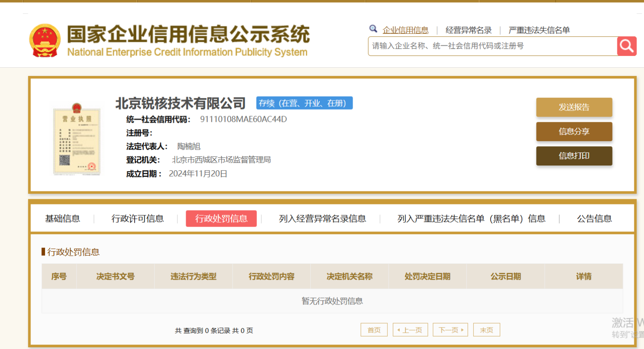The image size is (644, 349).
Task: Click the 决定书文号 column header
Action: point(115,276)
